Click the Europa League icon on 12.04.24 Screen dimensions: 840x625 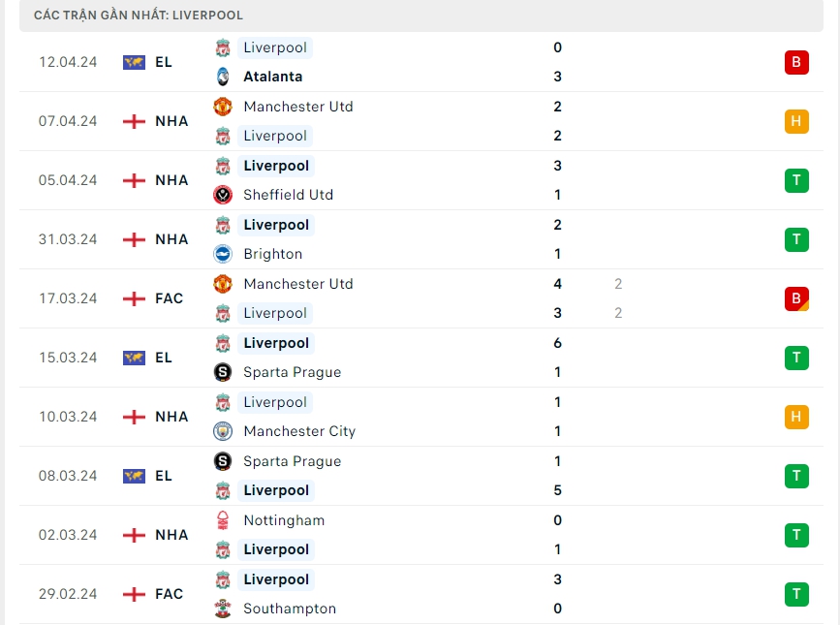(x=134, y=62)
